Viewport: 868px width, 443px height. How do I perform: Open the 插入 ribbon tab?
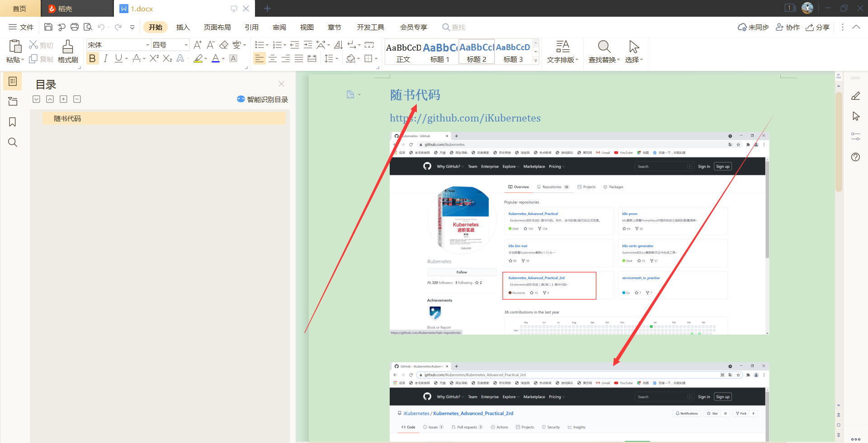183,27
